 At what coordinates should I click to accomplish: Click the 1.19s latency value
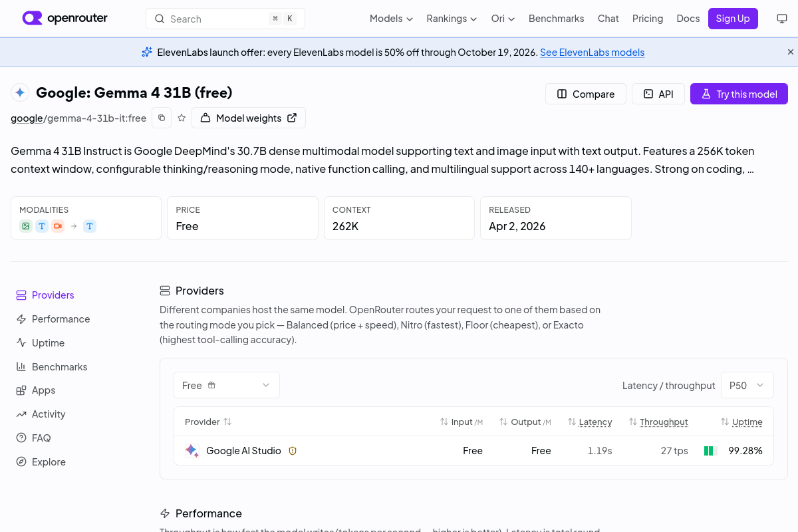[600, 451]
